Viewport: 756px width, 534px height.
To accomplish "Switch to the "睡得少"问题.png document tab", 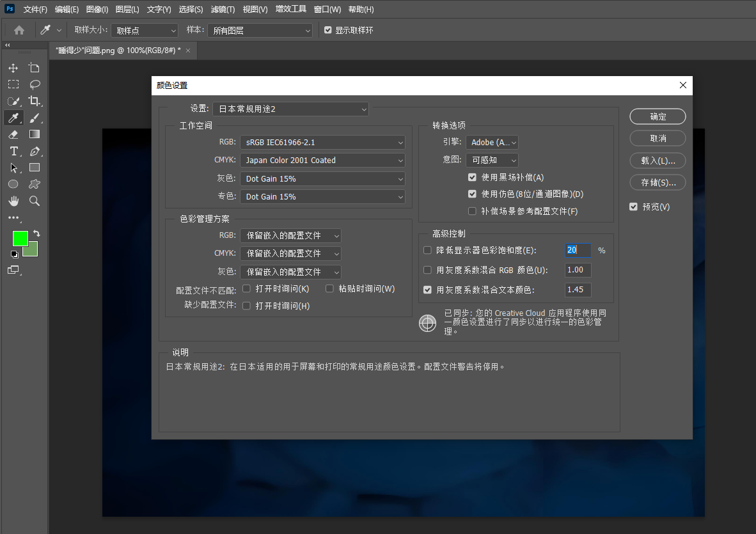I will coord(118,50).
